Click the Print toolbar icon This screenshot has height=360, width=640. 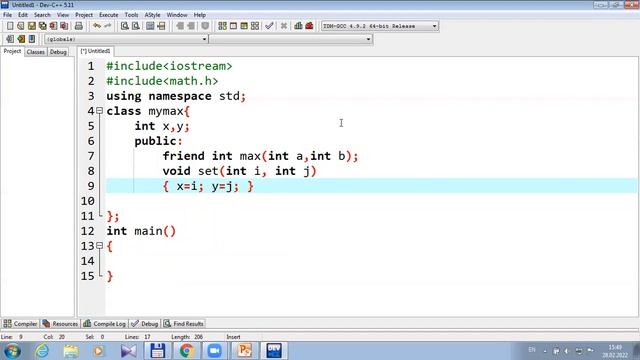coord(79,26)
